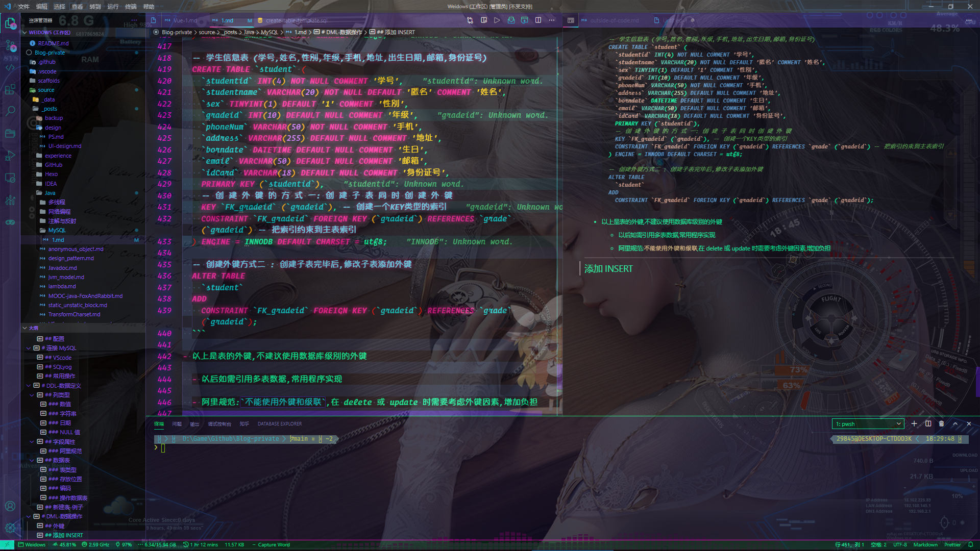Open the Accounts menu icon

[10, 506]
